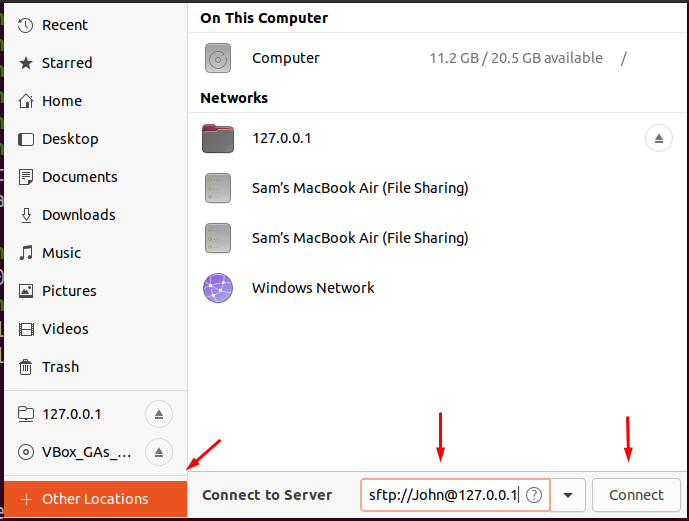689x521 pixels.
Task: Click the Recent clock icon
Action: [25, 25]
